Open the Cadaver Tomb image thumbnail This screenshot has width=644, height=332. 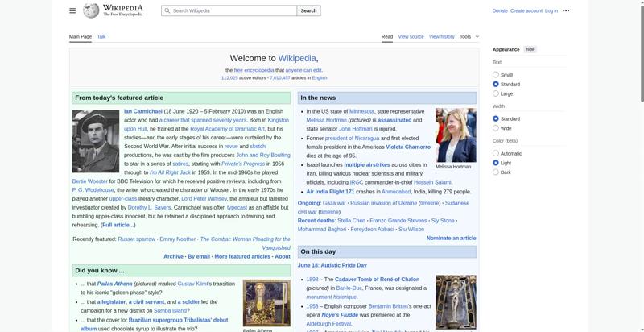coord(456,302)
